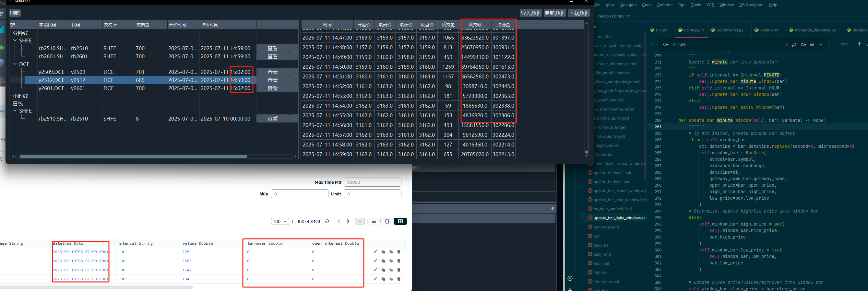Close the utility.py tab
The width and height of the screenshot is (868, 291).
pos(703,30)
